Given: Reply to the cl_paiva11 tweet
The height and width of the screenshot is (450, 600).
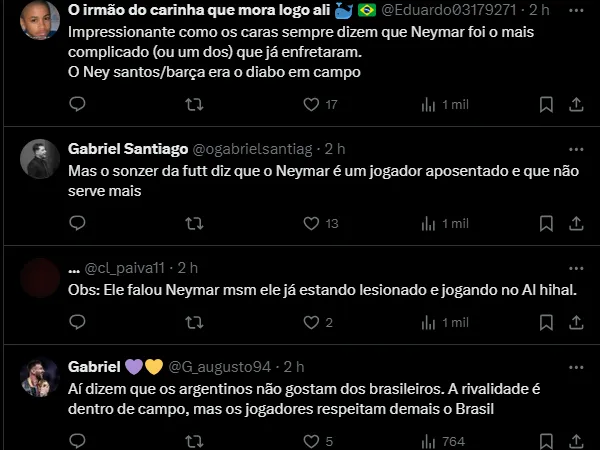Looking at the screenshot, I should tap(78, 322).
